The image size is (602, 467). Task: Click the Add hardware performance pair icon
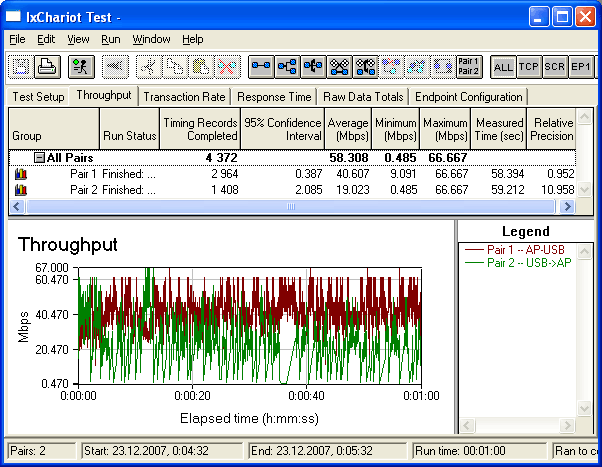(x=339, y=67)
